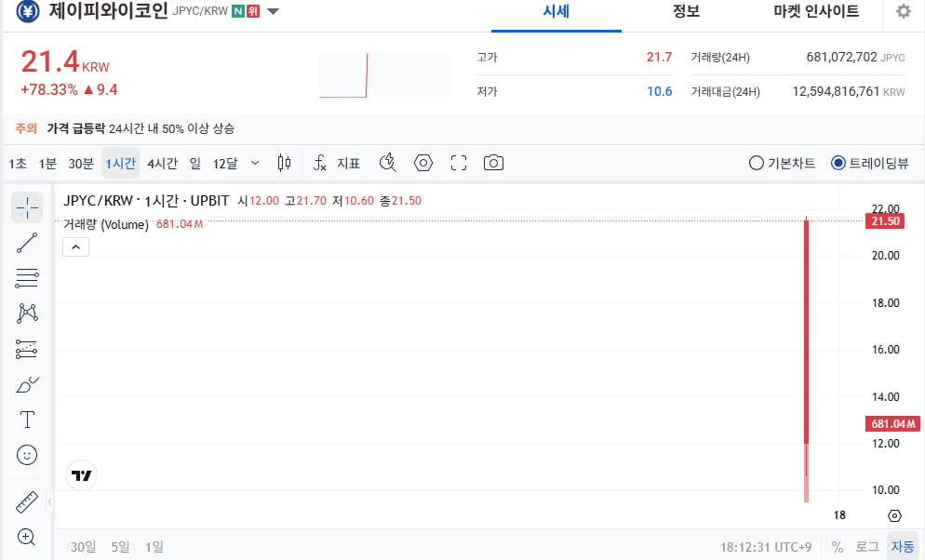
Task: Open the 마켓 인사이트 tab
Action: [816, 11]
